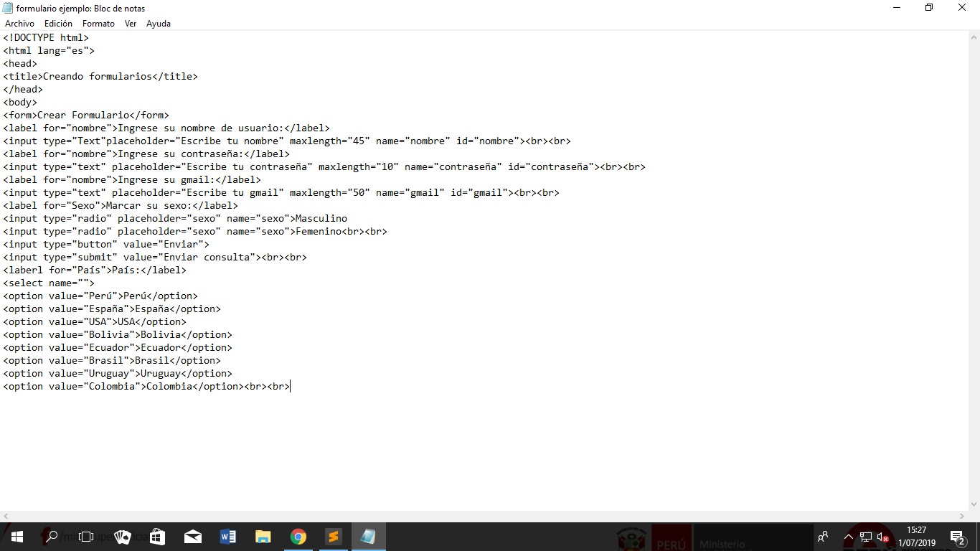Viewport: 980px width, 551px height.
Task: Click the '<body>' tag line
Action: click(x=20, y=102)
